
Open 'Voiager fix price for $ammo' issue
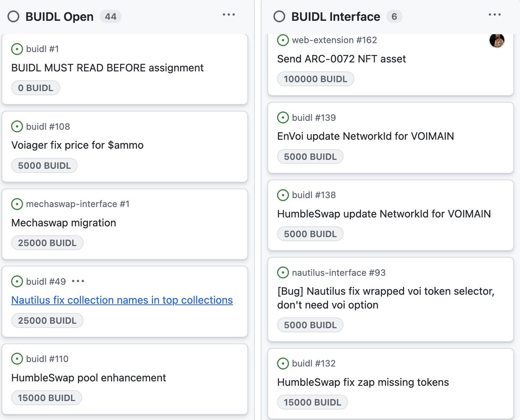click(x=78, y=145)
